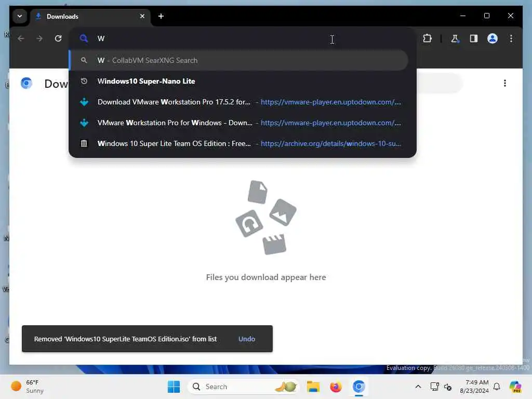The height and width of the screenshot is (399, 532).
Task: Open 'Windows 10 Super Lite Team OS Edition' suggestion
Action: tap(239, 143)
